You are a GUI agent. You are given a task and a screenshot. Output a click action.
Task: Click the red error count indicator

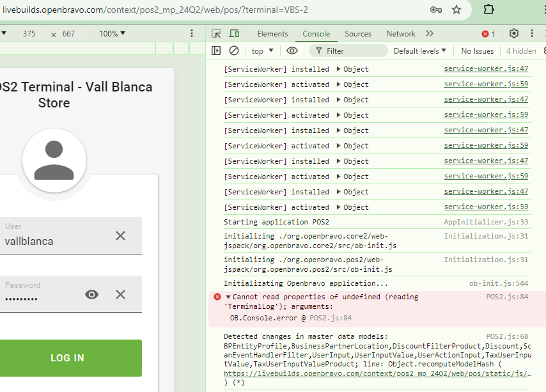(x=488, y=34)
